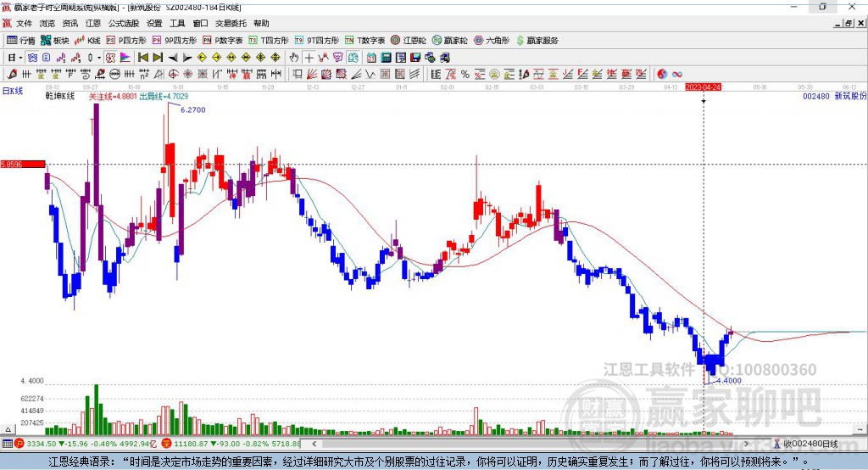The image size is (868, 470).
Task: Open the 江恩 menu
Action: click(x=93, y=23)
